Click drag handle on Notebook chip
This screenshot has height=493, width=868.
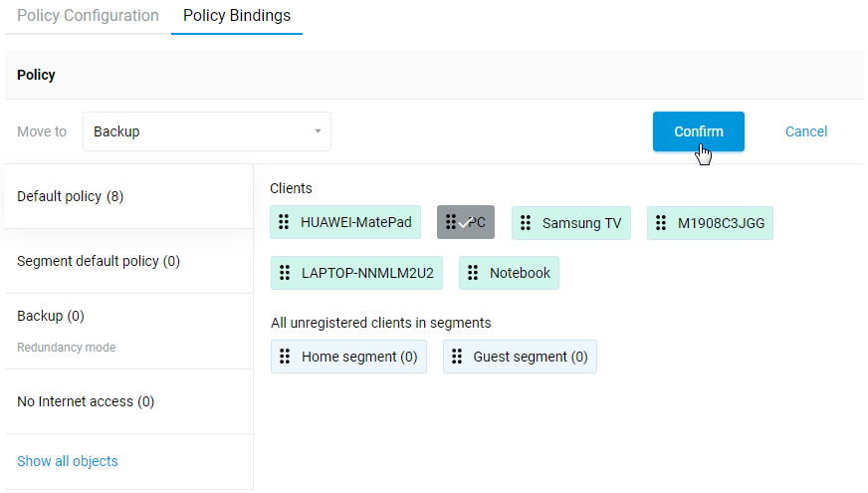pyautogui.click(x=473, y=273)
